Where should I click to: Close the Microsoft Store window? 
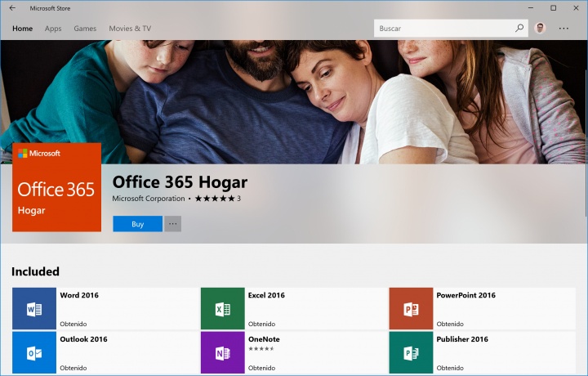pyautogui.click(x=576, y=8)
